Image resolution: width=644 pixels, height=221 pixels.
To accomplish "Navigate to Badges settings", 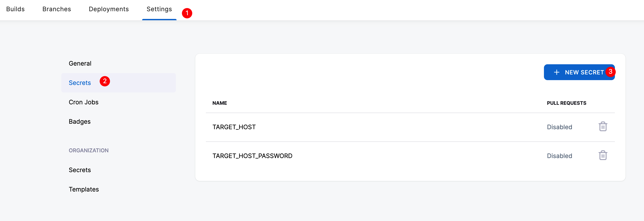I will (x=80, y=122).
